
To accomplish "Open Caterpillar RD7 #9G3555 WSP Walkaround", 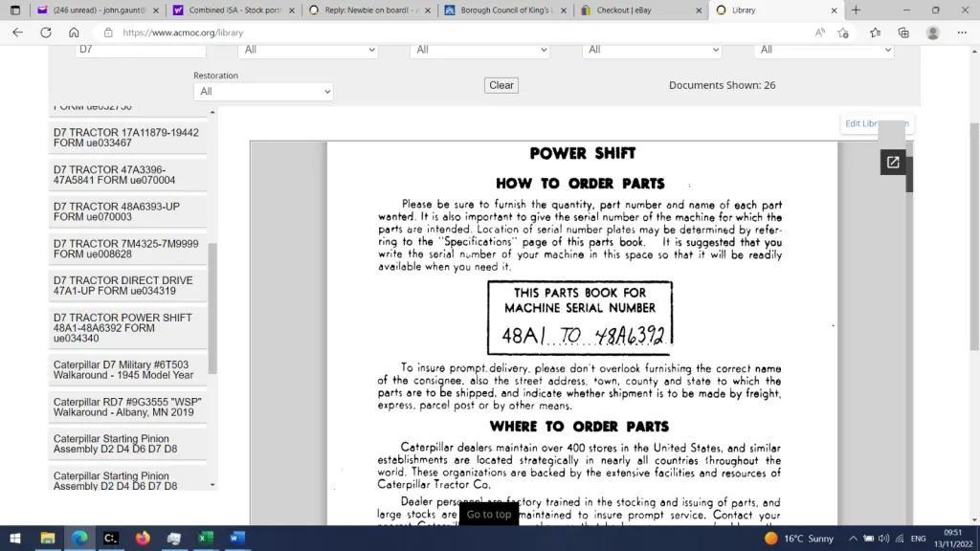I will (x=128, y=407).
